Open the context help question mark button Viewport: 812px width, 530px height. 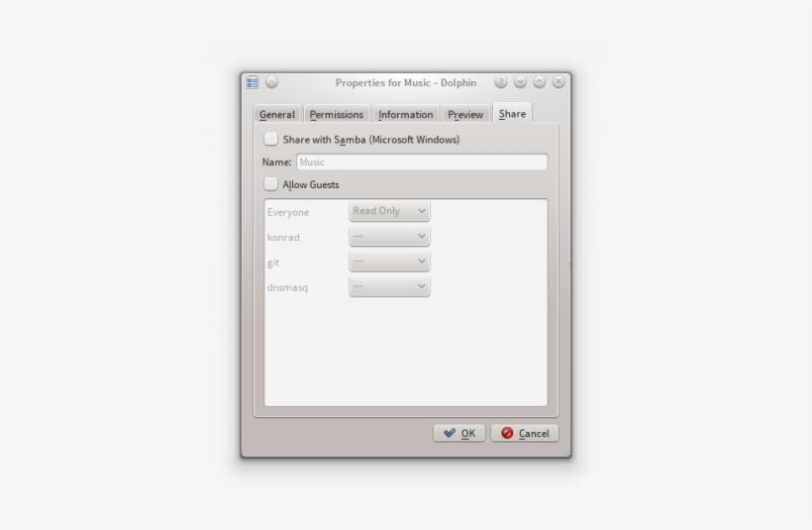click(x=501, y=82)
